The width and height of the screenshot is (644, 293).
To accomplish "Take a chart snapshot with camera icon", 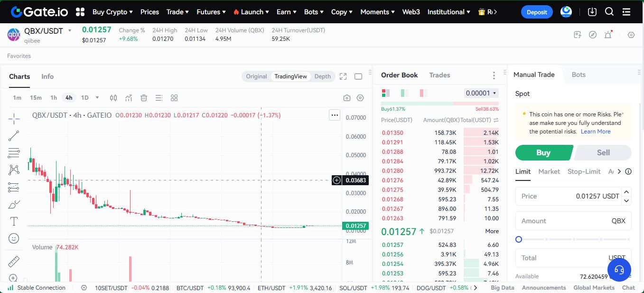I will 347,98.
